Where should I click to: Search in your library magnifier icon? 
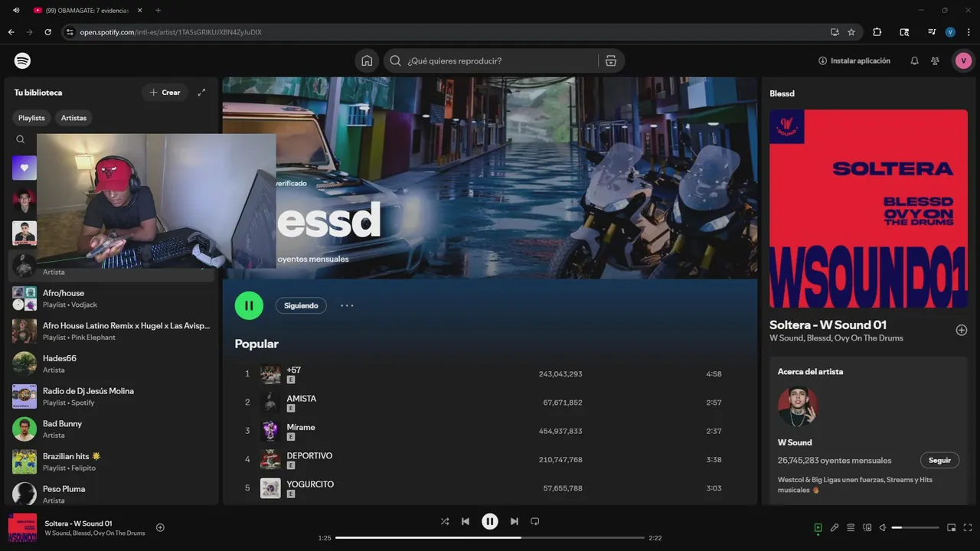[21, 139]
